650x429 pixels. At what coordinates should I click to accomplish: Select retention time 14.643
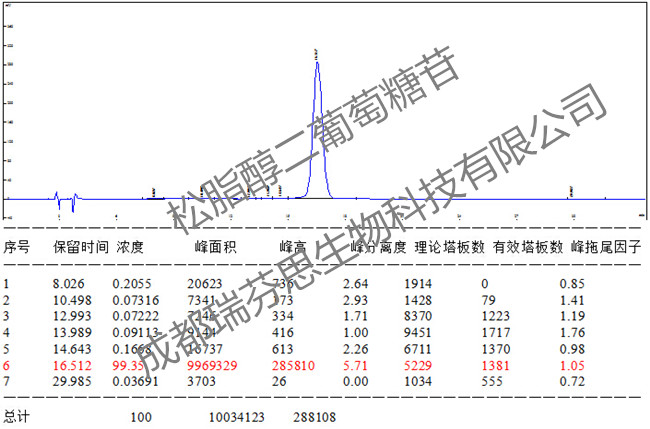point(72,349)
